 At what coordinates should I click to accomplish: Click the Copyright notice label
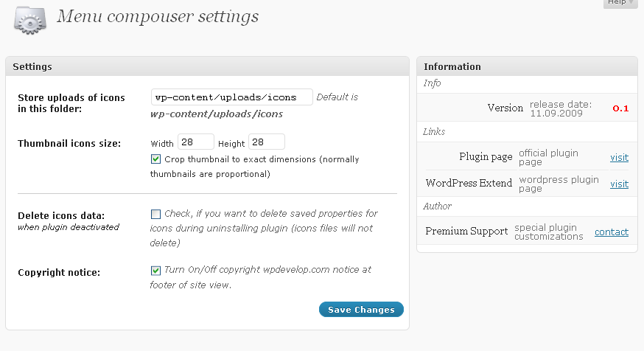click(59, 272)
